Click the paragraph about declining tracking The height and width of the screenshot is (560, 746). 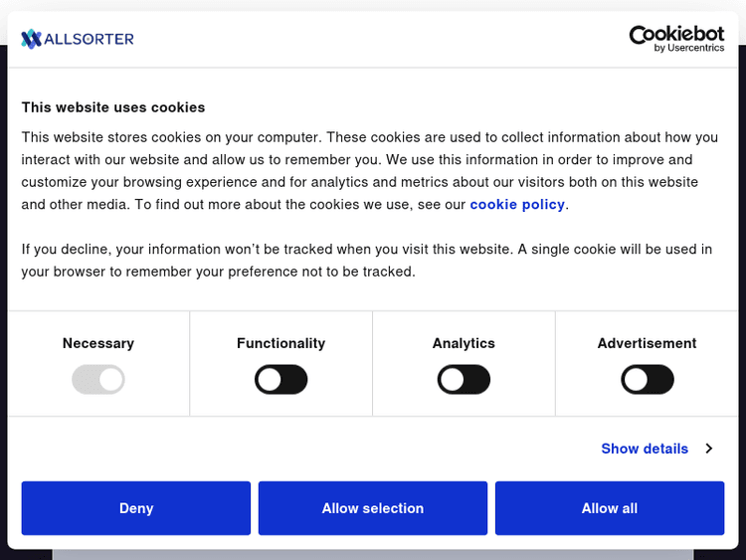(367, 260)
